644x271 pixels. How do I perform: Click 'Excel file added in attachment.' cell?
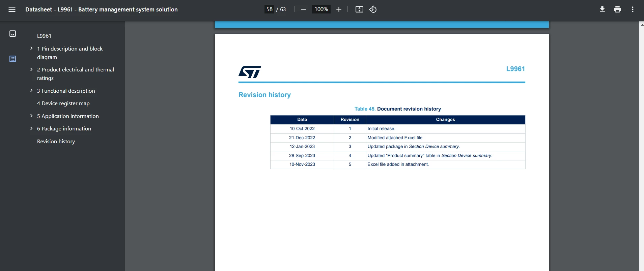pos(445,164)
